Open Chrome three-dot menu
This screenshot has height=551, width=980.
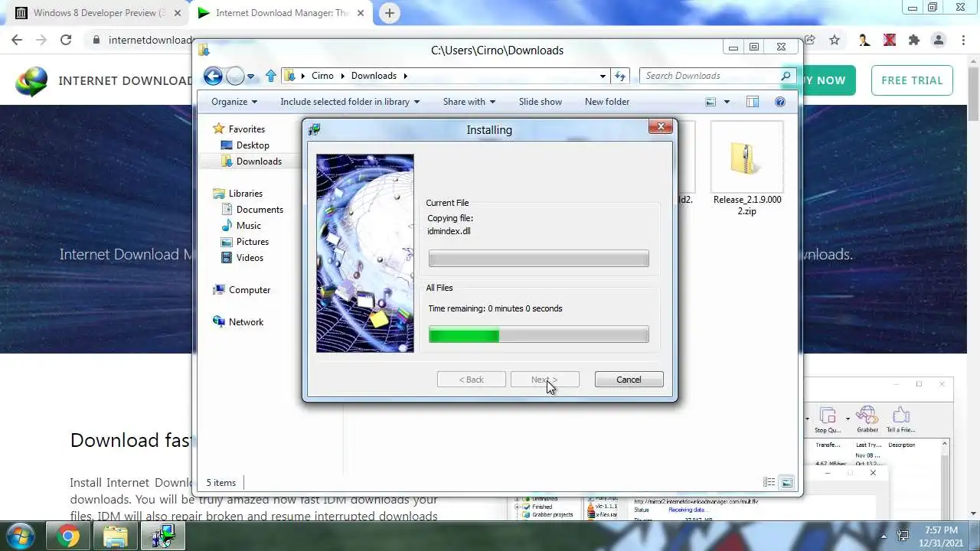(x=963, y=40)
